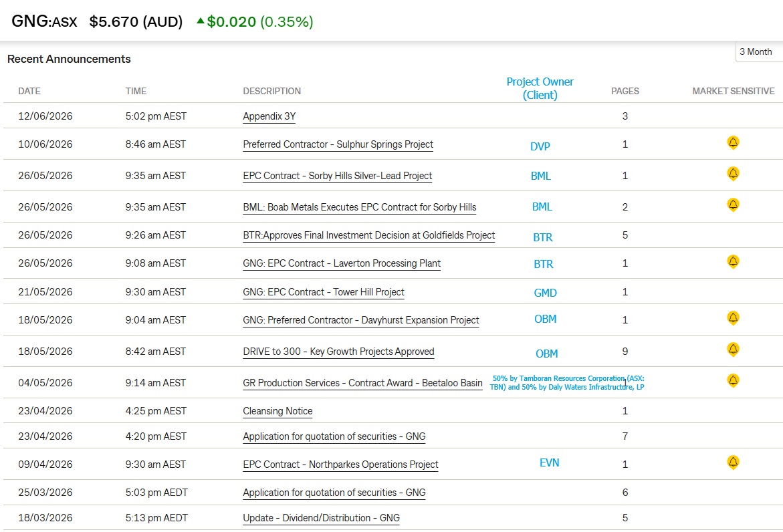Screen dimensions: 783x532
Task: Click the MARKET SENSITIVE column header
Action: click(733, 91)
